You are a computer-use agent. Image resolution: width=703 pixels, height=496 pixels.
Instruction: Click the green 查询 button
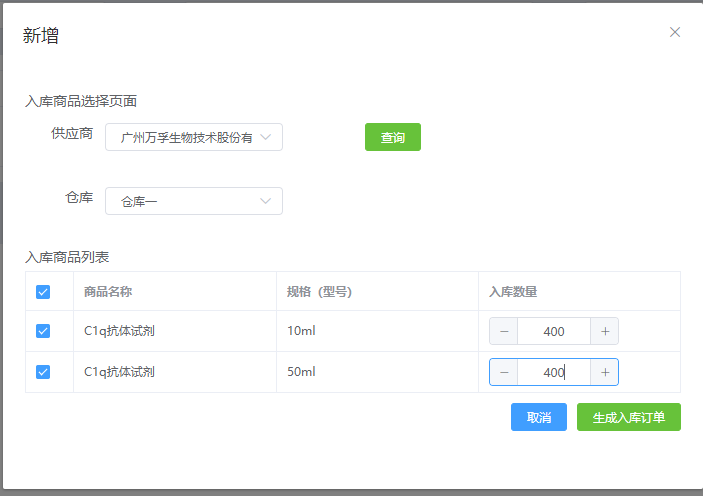tap(392, 137)
